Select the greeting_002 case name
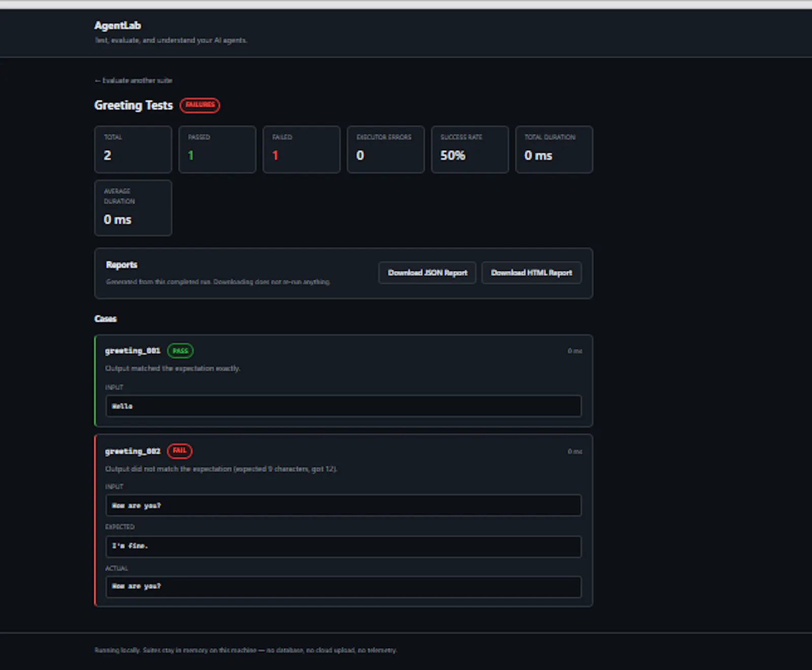The height and width of the screenshot is (670, 812). click(132, 451)
